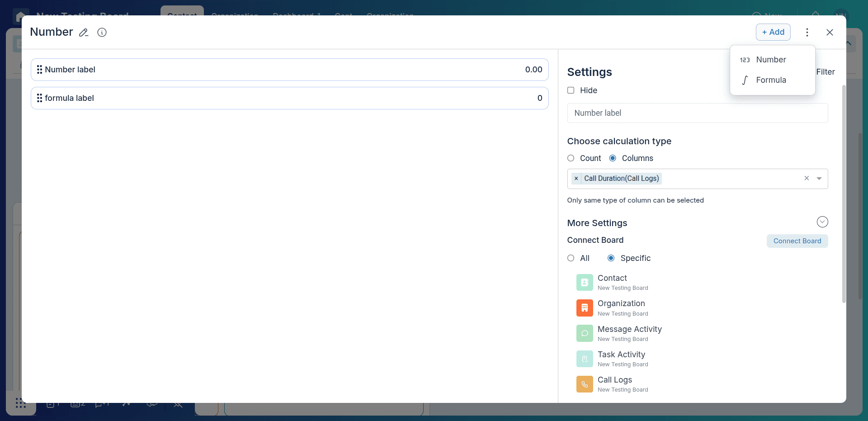The width and height of the screenshot is (868, 421).
Task: Click the Message Activity chat icon
Action: (585, 333)
